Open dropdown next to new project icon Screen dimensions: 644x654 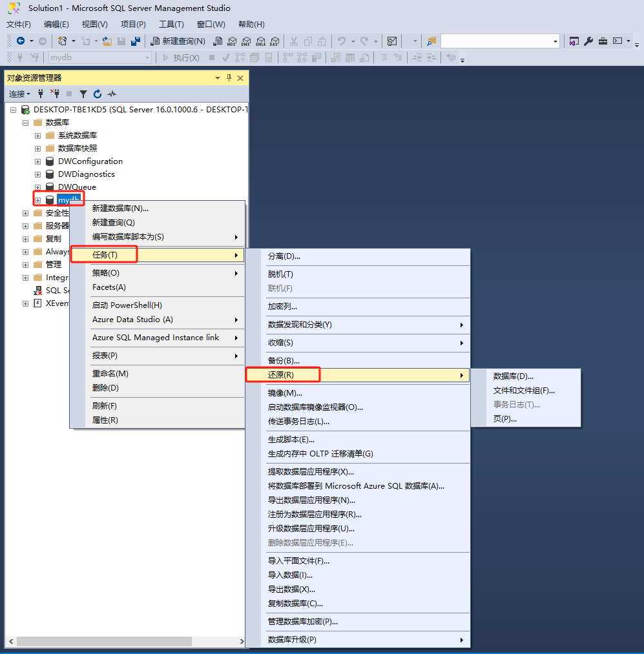click(74, 41)
